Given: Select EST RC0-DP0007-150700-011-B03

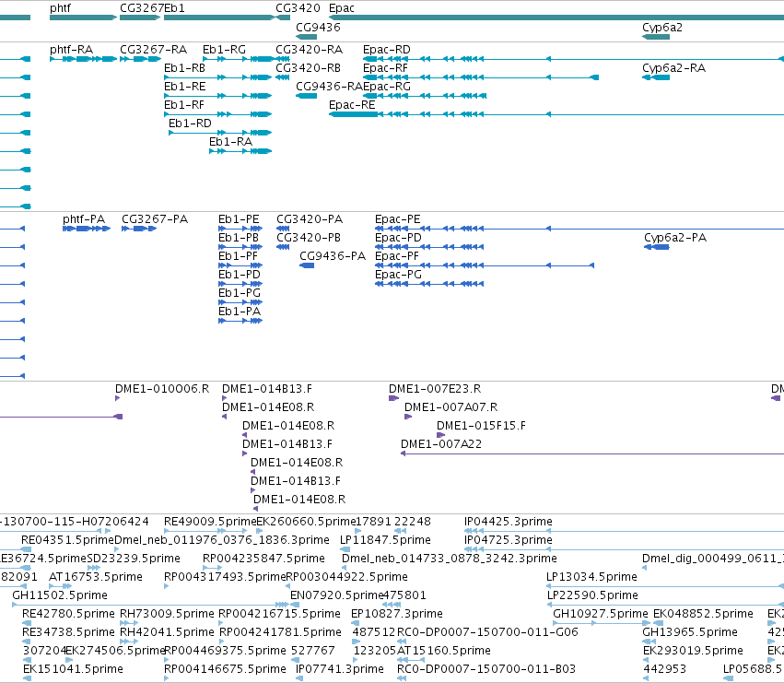Looking at the screenshot, I should pos(402,678).
